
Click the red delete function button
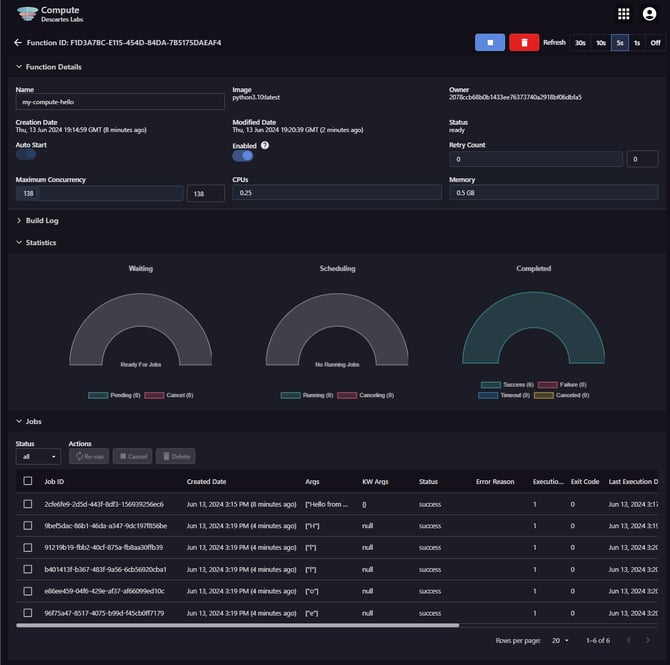[524, 43]
